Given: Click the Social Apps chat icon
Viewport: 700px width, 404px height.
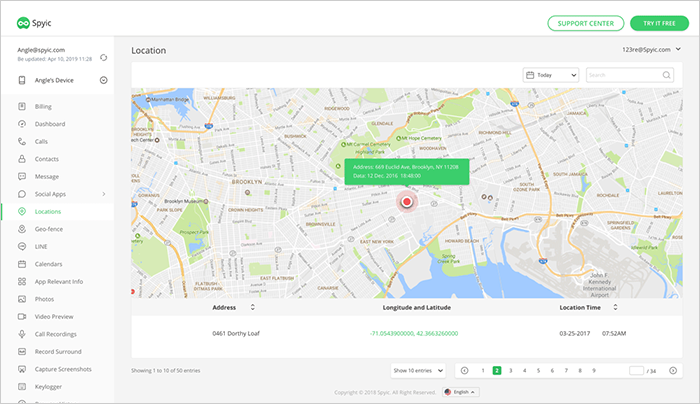Looking at the screenshot, I should [x=22, y=194].
